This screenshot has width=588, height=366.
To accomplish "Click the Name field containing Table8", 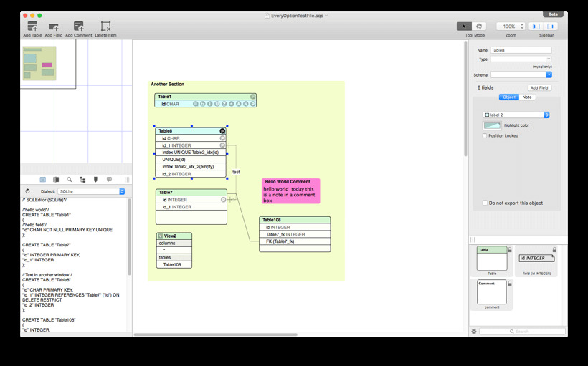I will pos(521,50).
